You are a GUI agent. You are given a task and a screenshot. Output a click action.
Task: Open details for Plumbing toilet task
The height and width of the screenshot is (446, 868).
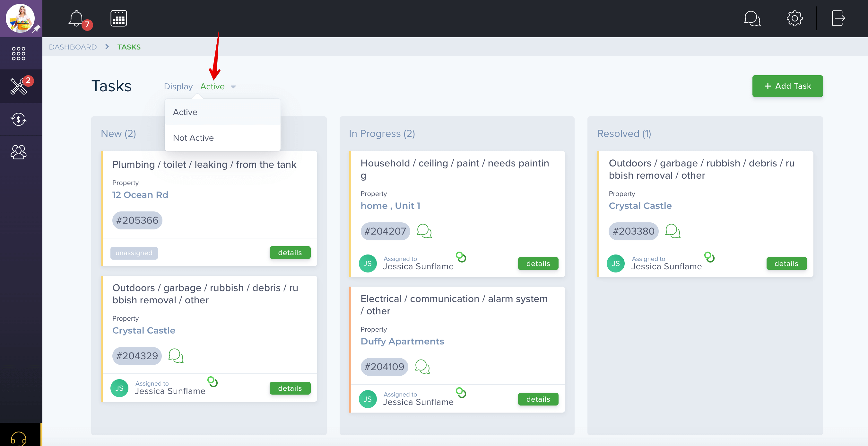(x=290, y=253)
